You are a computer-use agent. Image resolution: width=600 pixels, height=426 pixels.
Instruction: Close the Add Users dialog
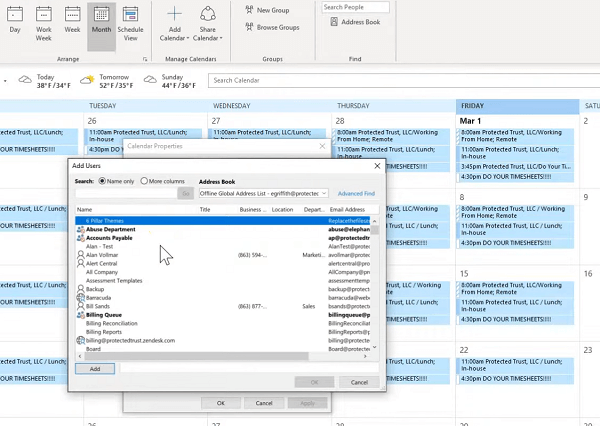tap(377, 166)
